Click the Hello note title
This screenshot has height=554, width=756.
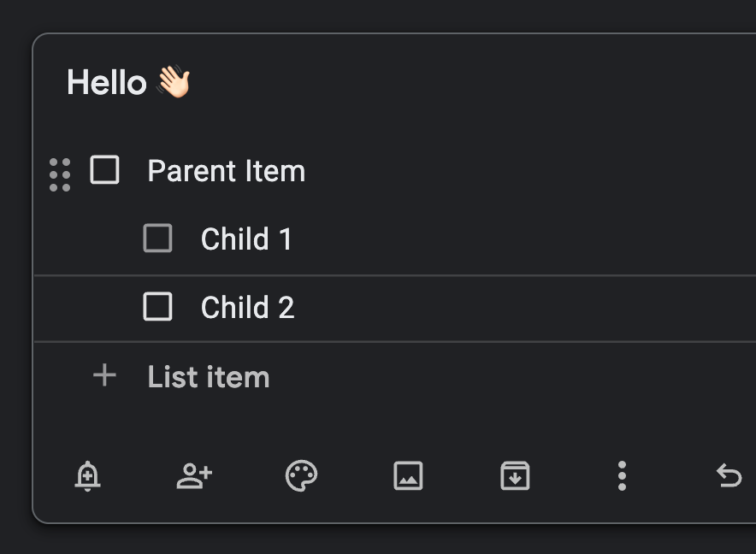(107, 83)
